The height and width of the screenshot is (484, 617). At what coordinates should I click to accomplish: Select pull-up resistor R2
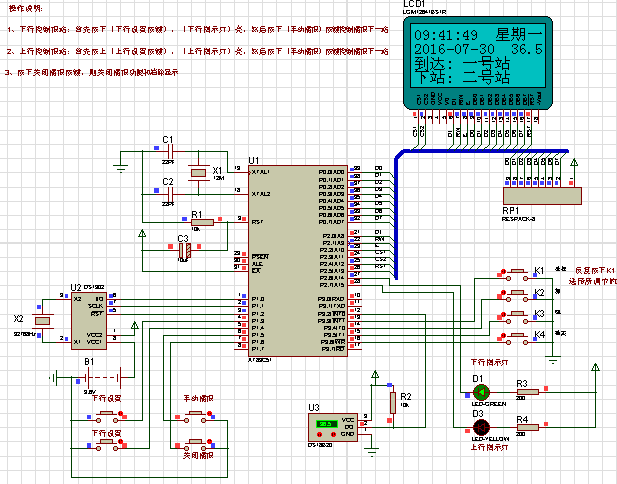tap(393, 403)
